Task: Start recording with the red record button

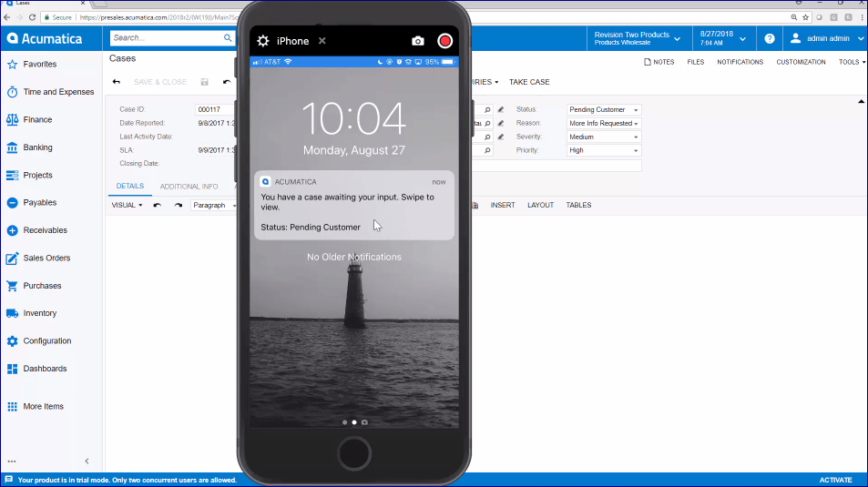Action: point(444,41)
